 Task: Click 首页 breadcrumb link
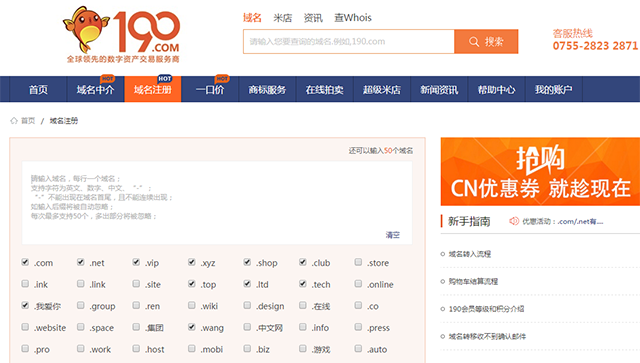click(28, 120)
